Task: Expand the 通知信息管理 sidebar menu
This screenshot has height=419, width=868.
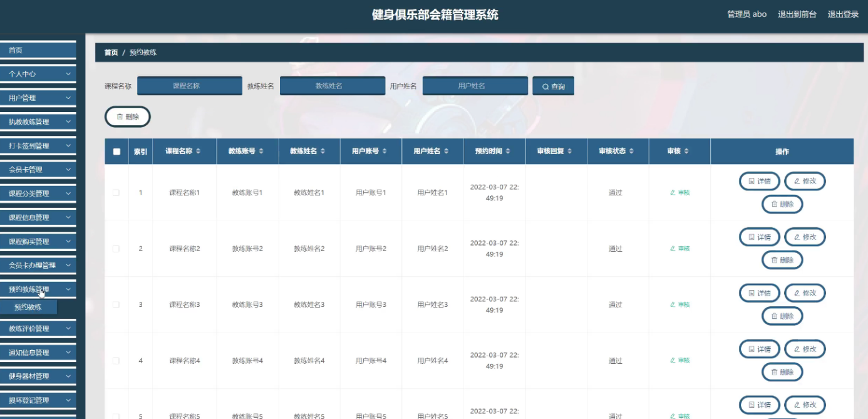Action: (x=38, y=353)
